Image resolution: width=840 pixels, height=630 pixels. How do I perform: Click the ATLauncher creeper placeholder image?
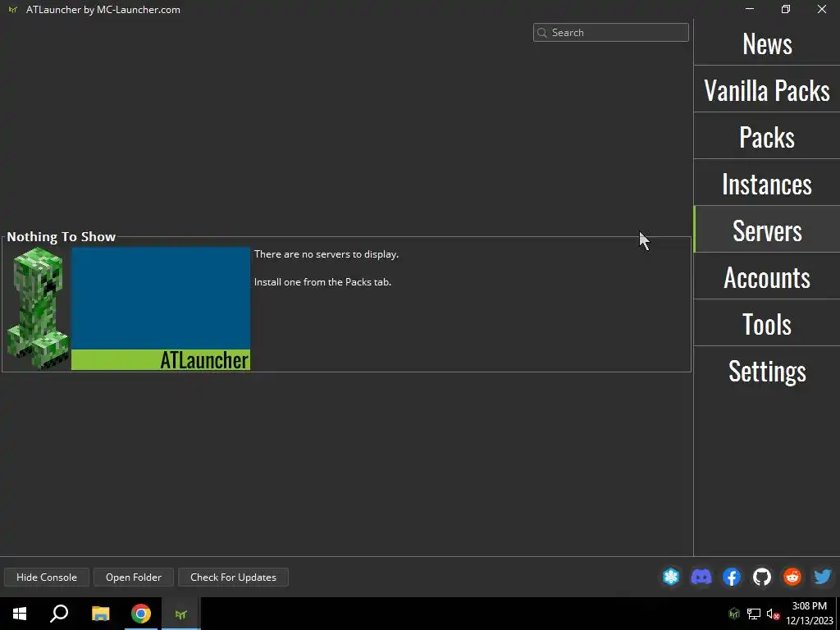(x=129, y=308)
